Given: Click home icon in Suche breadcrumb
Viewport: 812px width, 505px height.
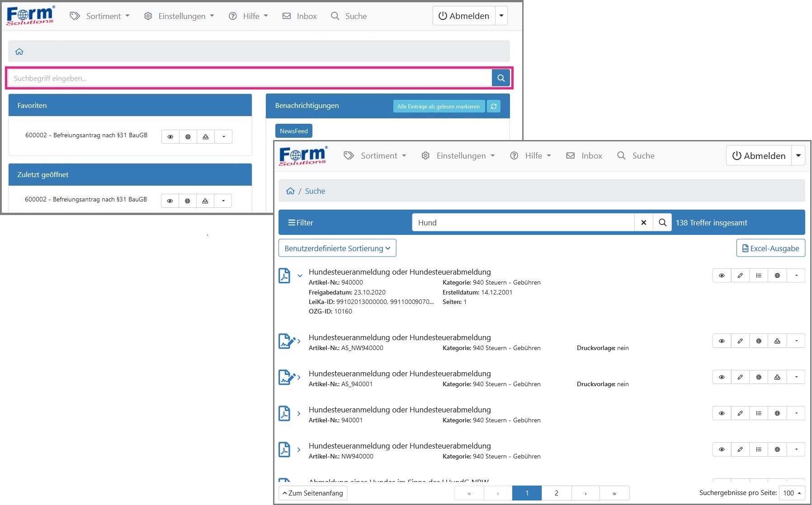Looking at the screenshot, I should pyautogui.click(x=290, y=191).
